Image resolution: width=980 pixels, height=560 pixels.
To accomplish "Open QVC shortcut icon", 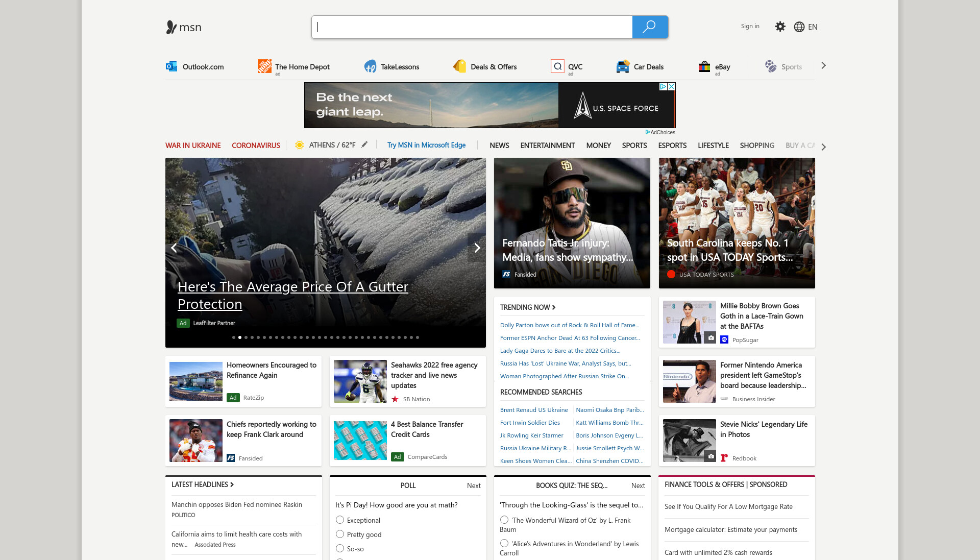I will (557, 66).
